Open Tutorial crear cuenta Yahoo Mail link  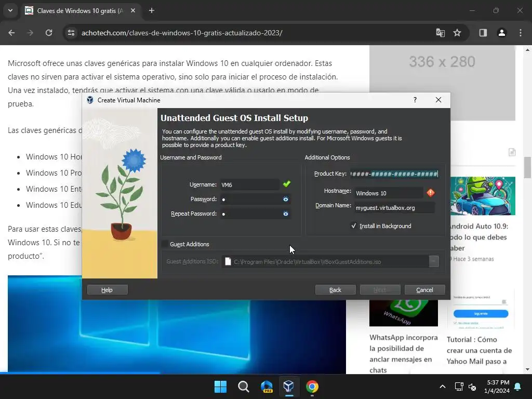tap(479, 351)
